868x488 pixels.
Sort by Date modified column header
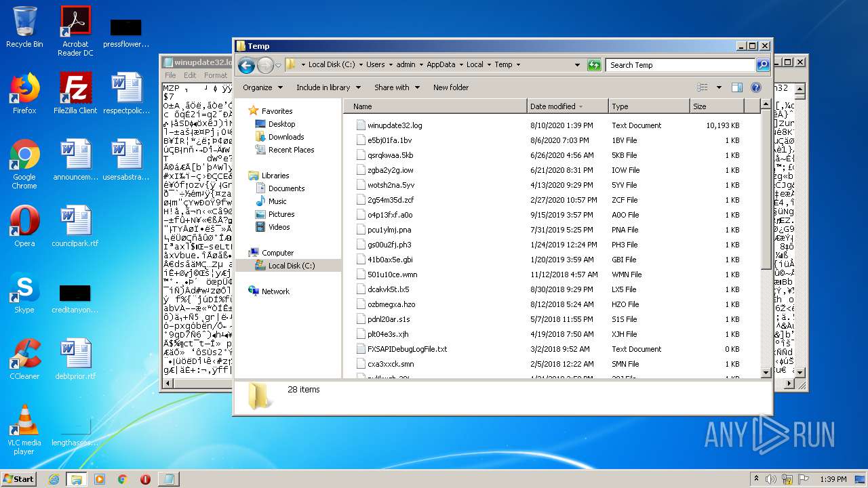click(x=568, y=106)
